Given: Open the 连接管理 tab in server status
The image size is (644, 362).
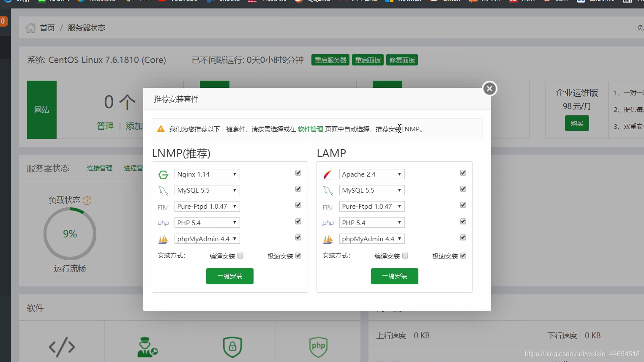Looking at the screenshot, I should tap(100, 168).
